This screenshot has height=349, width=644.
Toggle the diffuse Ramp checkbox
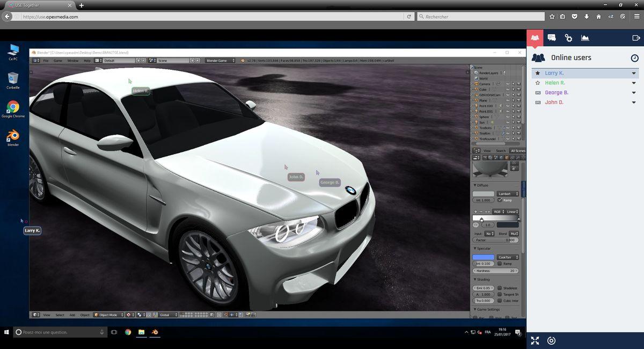(x=500, y=200)
